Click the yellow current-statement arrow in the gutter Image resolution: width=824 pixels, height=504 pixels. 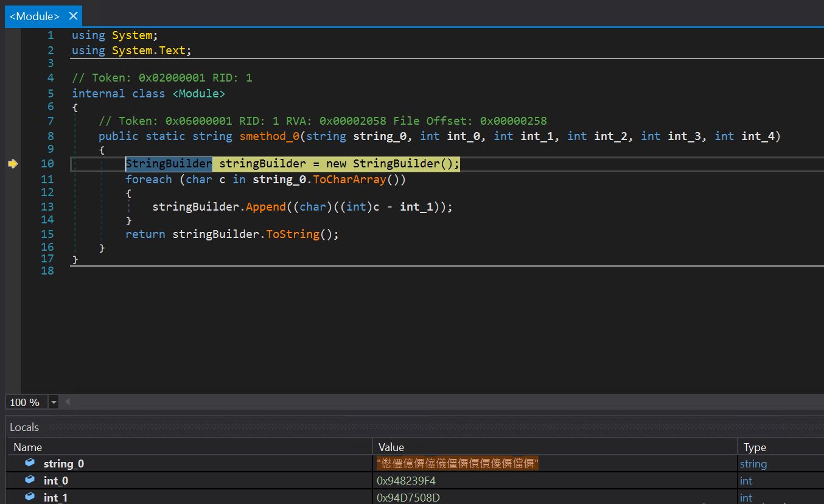point(13,164)
